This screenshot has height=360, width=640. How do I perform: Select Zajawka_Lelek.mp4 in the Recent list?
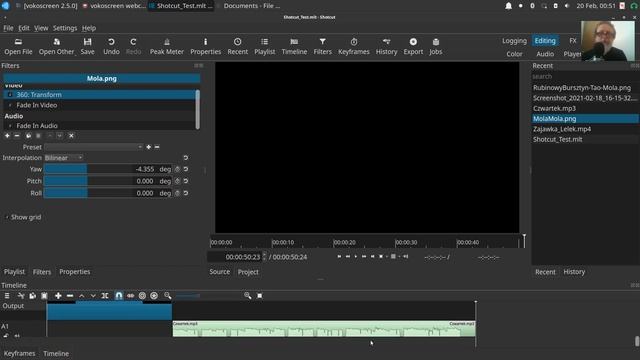(x=585, y=129)
